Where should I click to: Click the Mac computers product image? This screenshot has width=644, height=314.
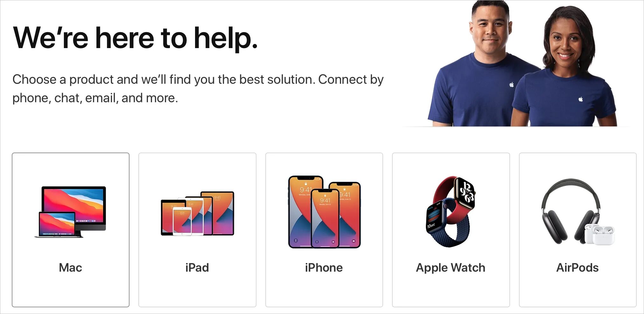pos(70,212)
